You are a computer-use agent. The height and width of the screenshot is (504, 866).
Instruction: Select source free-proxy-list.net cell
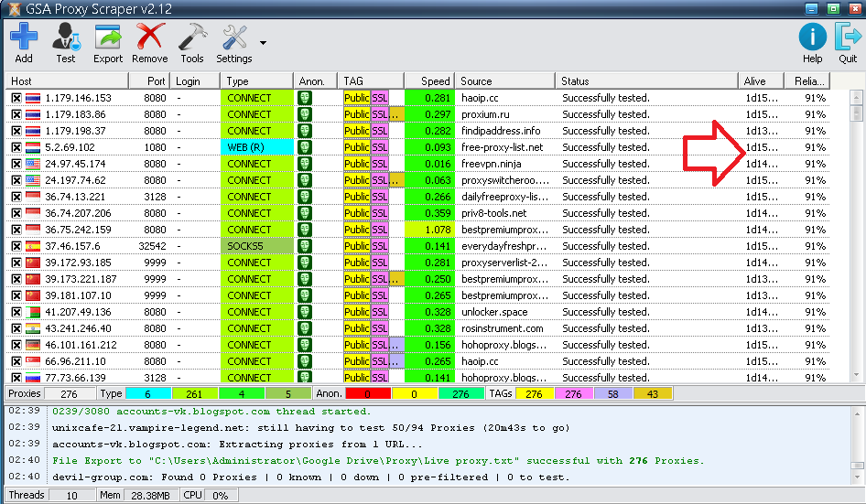pos(502,147)
